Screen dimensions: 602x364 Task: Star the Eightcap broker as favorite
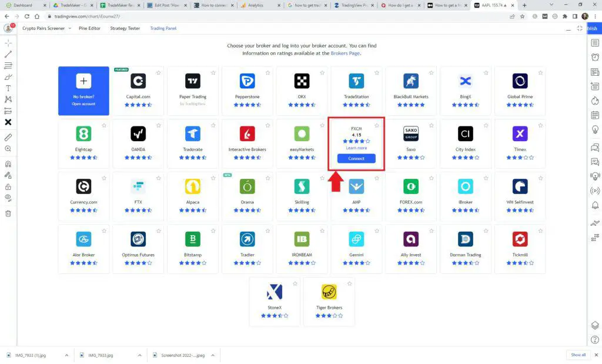(x=104, y=125)
